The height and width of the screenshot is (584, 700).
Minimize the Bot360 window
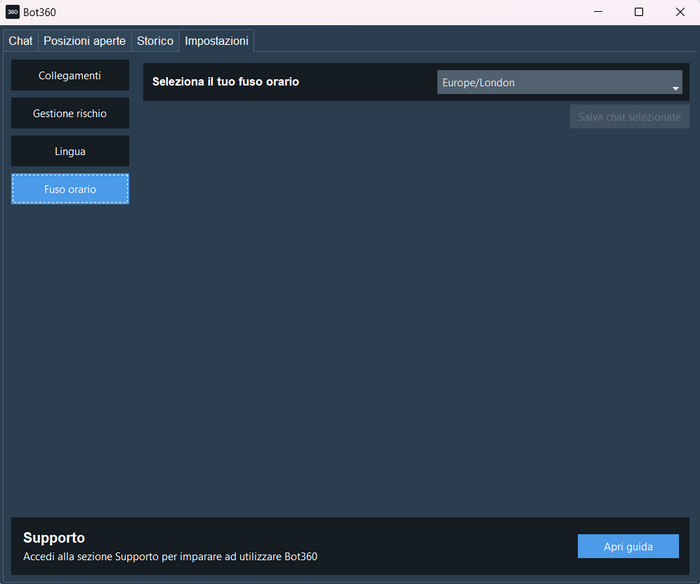click(x=597, y=12)
